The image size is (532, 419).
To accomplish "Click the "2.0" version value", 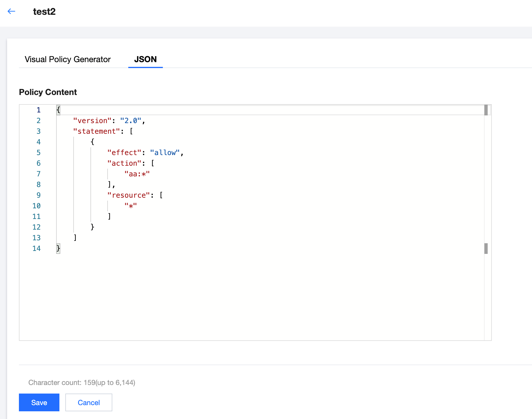I will 131,121.
